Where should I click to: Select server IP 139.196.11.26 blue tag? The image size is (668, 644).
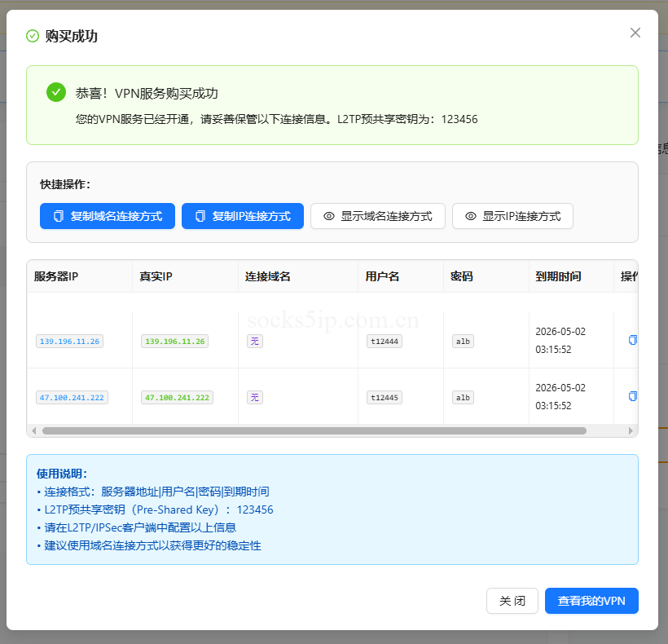[x=69, y=342]
